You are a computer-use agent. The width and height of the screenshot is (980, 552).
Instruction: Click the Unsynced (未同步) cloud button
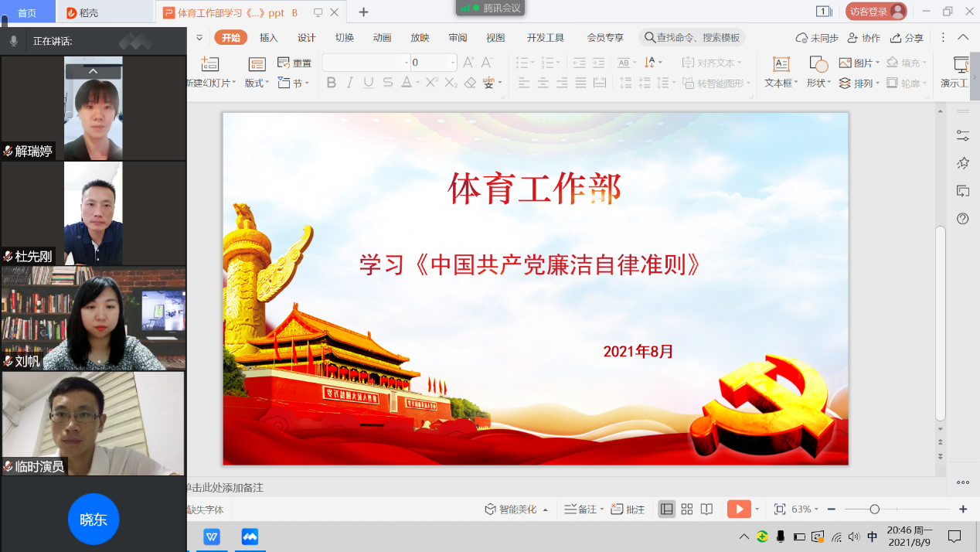click(817, 38)
